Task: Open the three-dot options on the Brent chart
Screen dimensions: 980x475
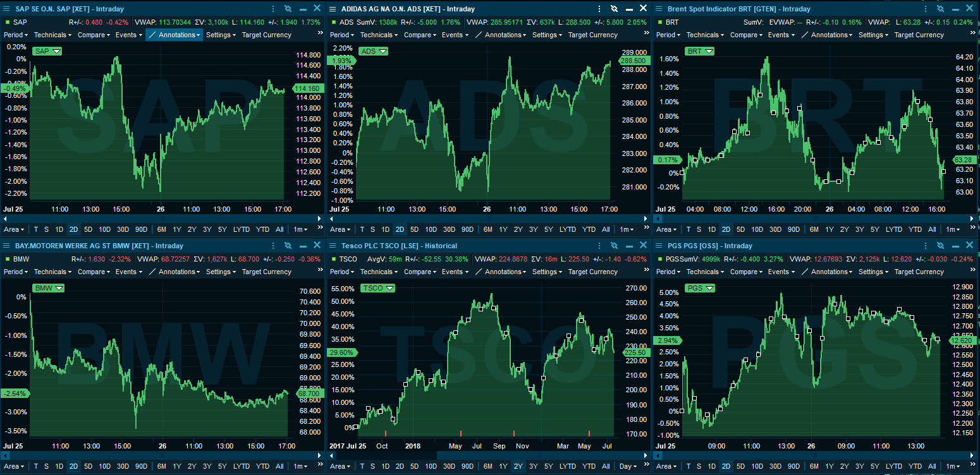Action: tap(925, 9)
